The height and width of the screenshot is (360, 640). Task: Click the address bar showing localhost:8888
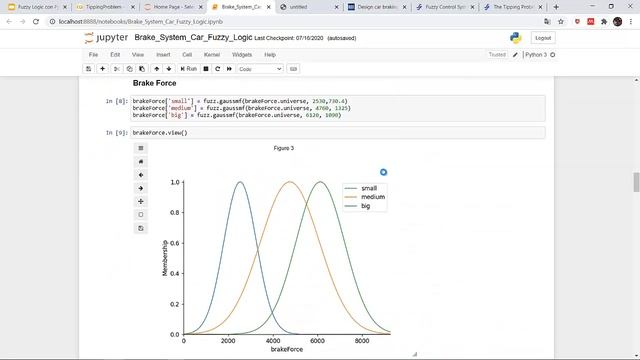pos(294,22)
